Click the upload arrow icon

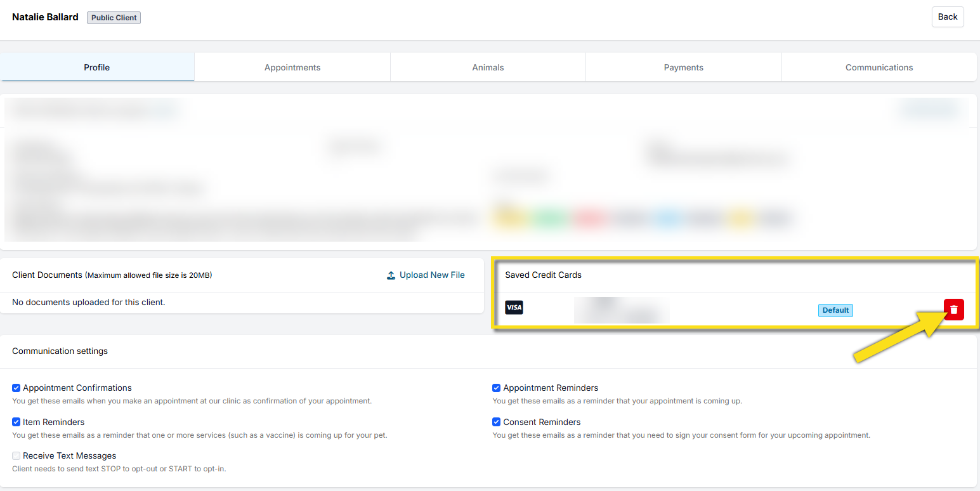point(391,275)
